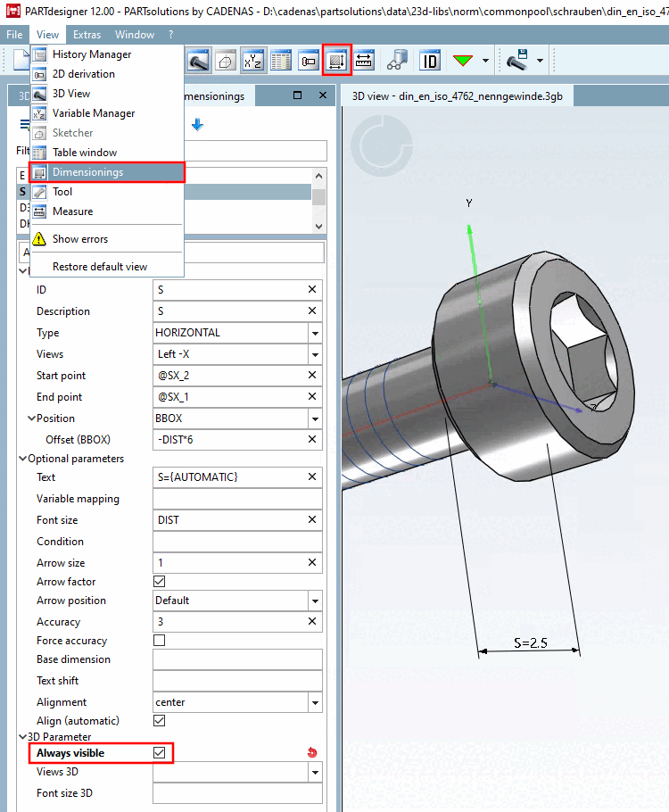Viewport: 669px width, 812px height.
Task: Choose History Manager from View menu
Action: pyautogui.click(x=107, y=54)
